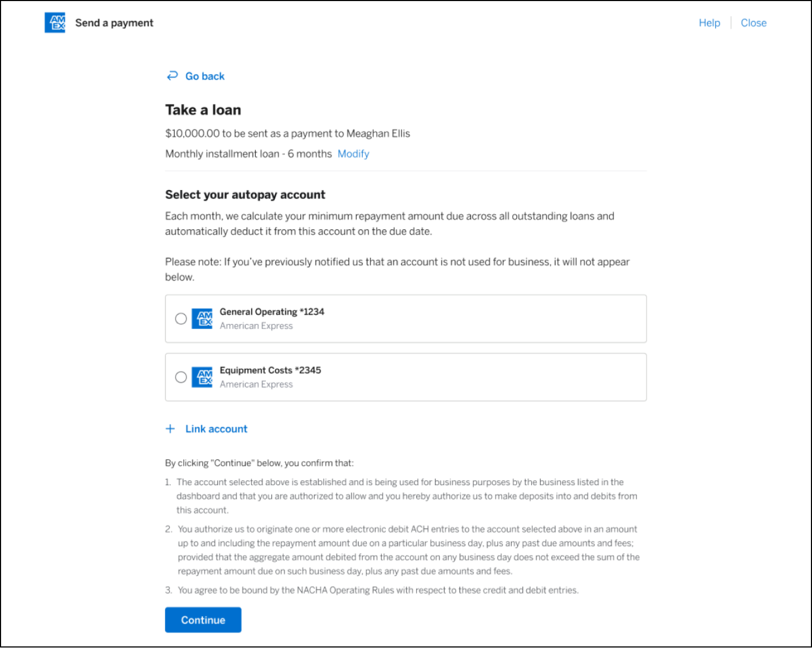Select the General Operating *1234 account
The width and height of the screenshot is (812, 648).
click(180, 318)
